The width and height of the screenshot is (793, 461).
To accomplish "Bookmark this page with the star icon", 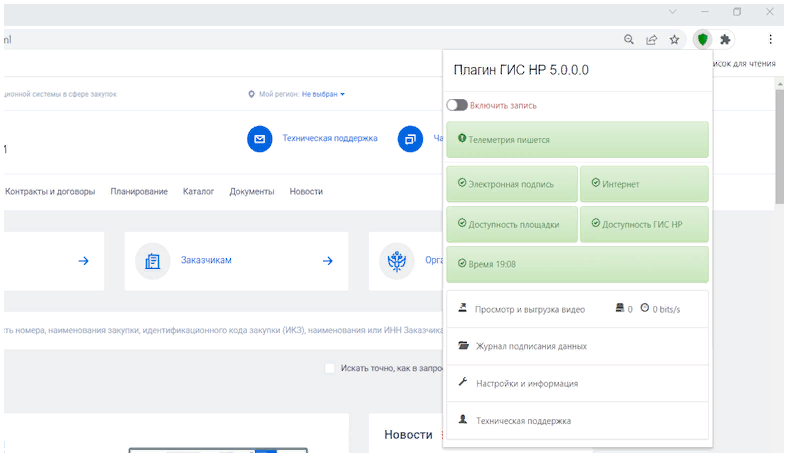I will (x=675, y=40).
